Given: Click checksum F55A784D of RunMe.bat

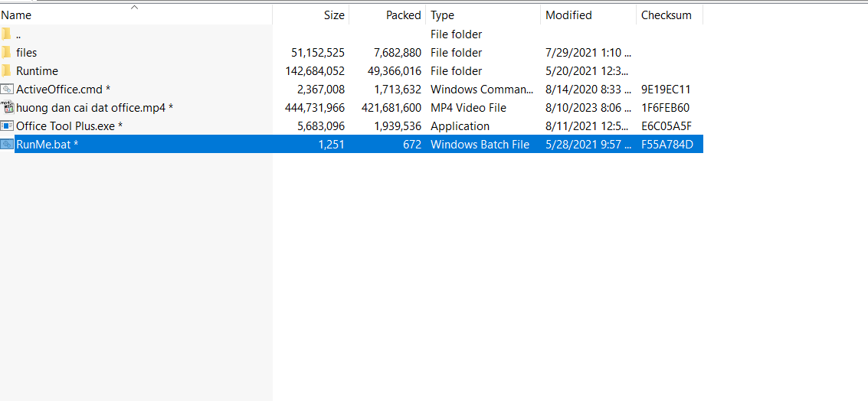Looking at the screenshot, I should pos(667,145).
